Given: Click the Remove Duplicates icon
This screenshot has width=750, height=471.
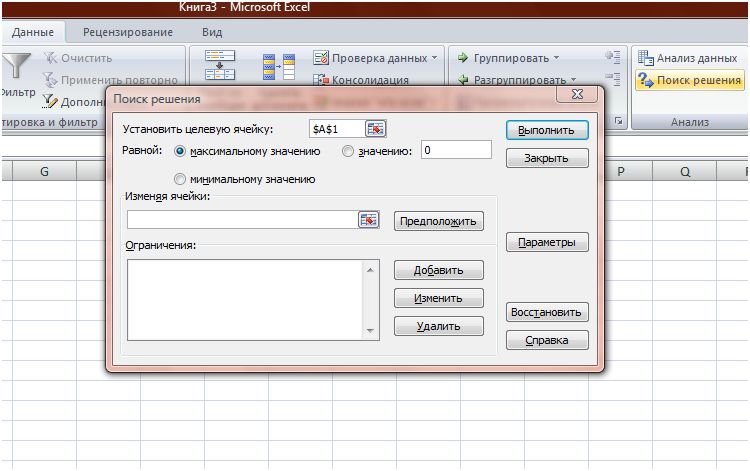Looking at the screenshot, I should (279, 66).
